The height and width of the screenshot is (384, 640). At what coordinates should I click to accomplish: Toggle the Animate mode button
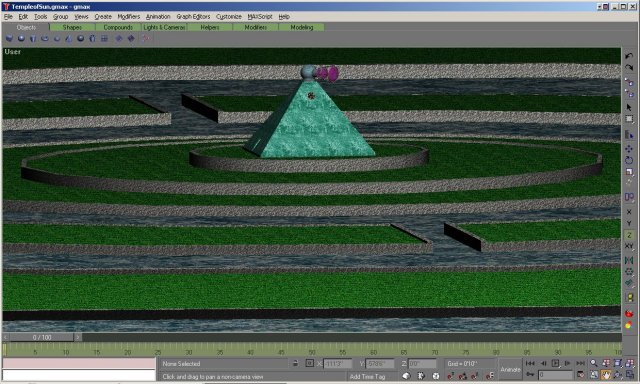point(510,369)
